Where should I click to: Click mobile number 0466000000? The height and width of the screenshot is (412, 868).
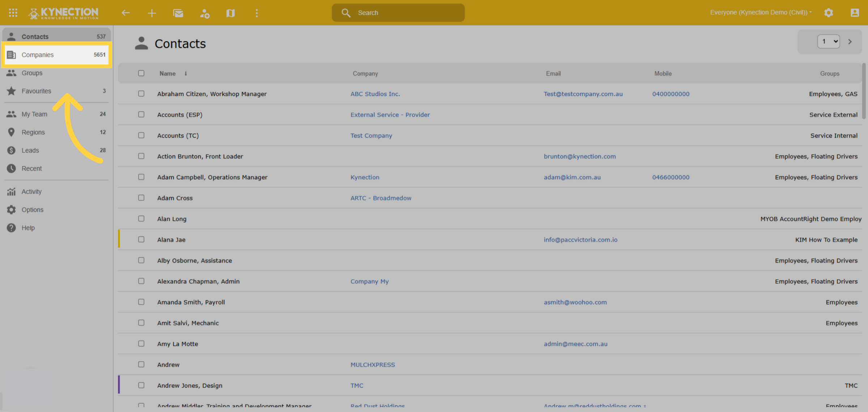coord(671,177)
